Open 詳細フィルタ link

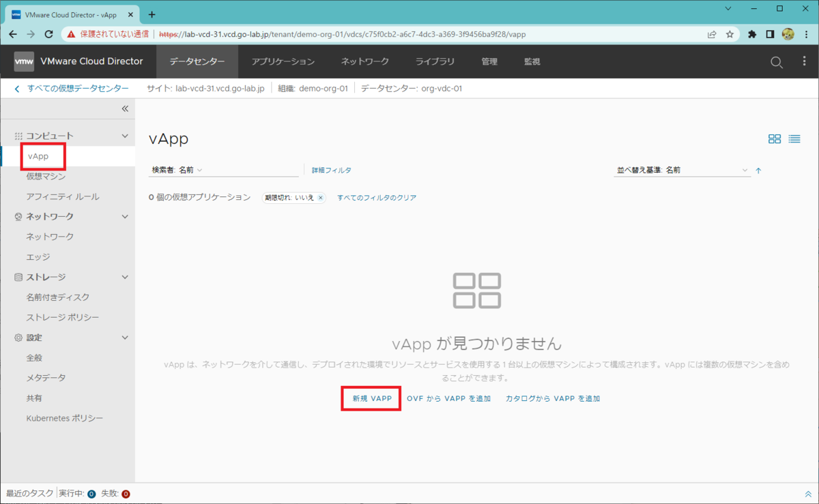pyautogui.click(x=332, y=171)
